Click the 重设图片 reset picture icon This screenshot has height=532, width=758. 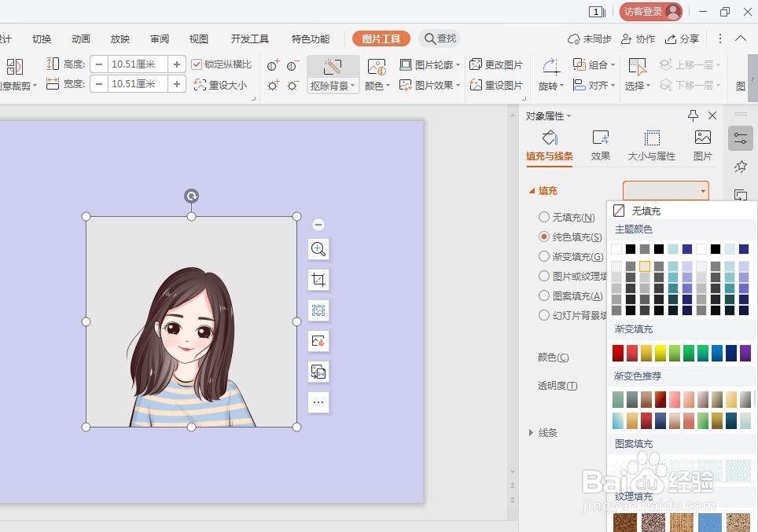475,84
